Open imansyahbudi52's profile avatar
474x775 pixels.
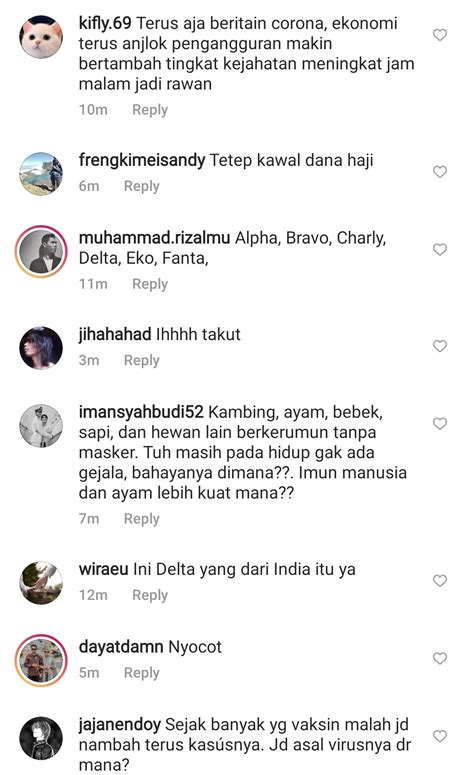coord(41,426)
